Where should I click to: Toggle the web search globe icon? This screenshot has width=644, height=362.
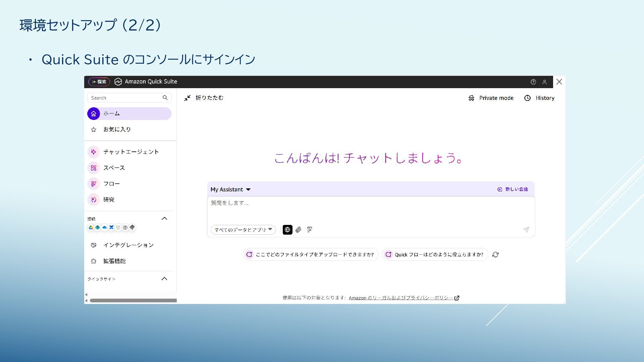[x=287, y=230]
